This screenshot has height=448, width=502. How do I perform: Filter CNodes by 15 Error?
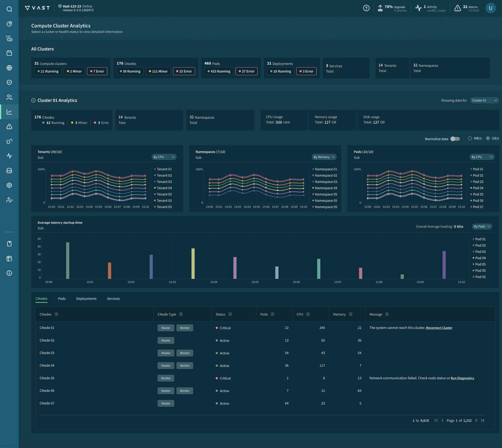coord(184,71)
